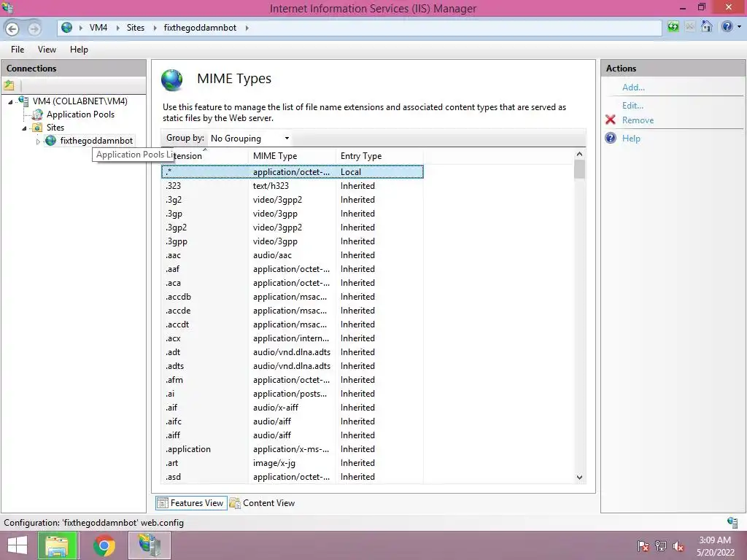Open the Help menu
The height and width of the screenshot is (560, 747).
coord(79,50)
